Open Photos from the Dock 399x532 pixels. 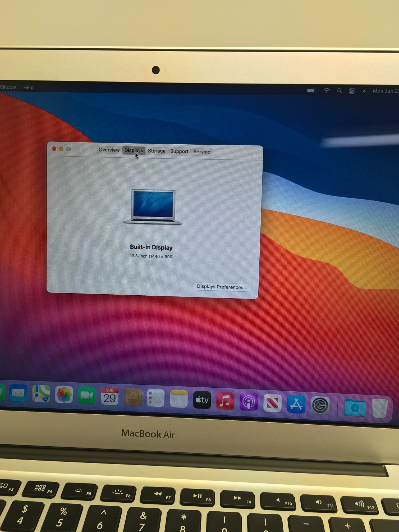point(64,395)
